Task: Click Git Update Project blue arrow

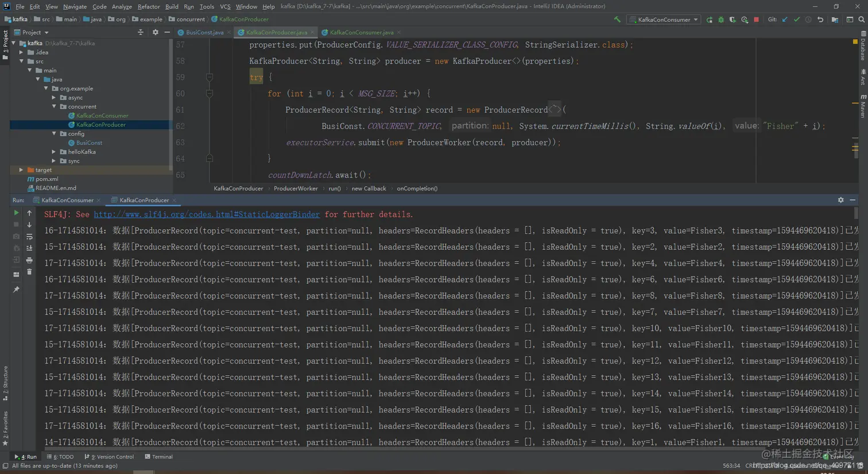Action: pyautogui.click(x=785, y=20)
